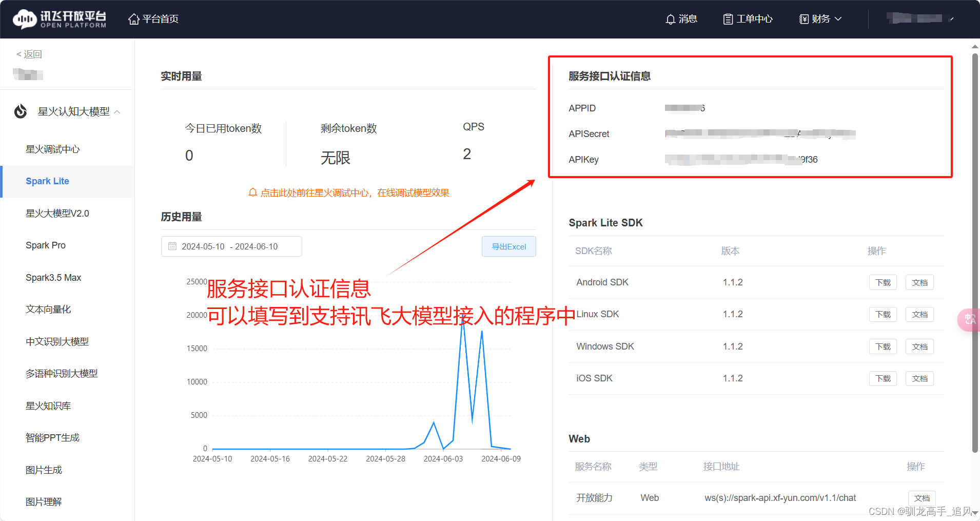
Task: Open the Windows SDK docs
Action: click(x=919, y=346)
